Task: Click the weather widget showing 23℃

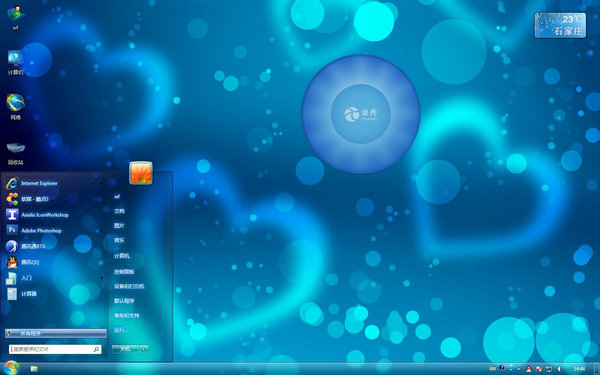Action: coord(560,25)
